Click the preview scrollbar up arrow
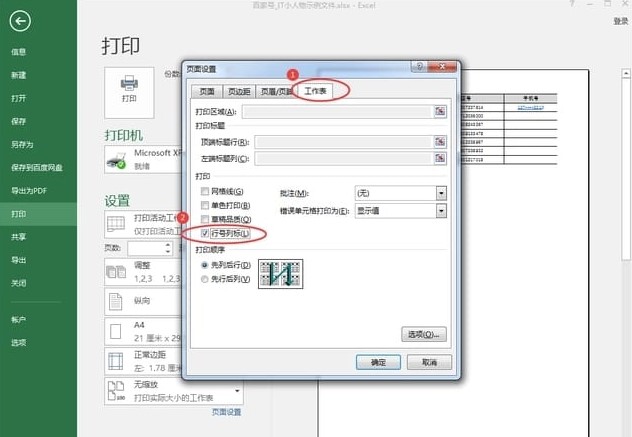Image resolution: width=632 pixels, height=437 pixels. pyautogui.click(x=626, y=74)
